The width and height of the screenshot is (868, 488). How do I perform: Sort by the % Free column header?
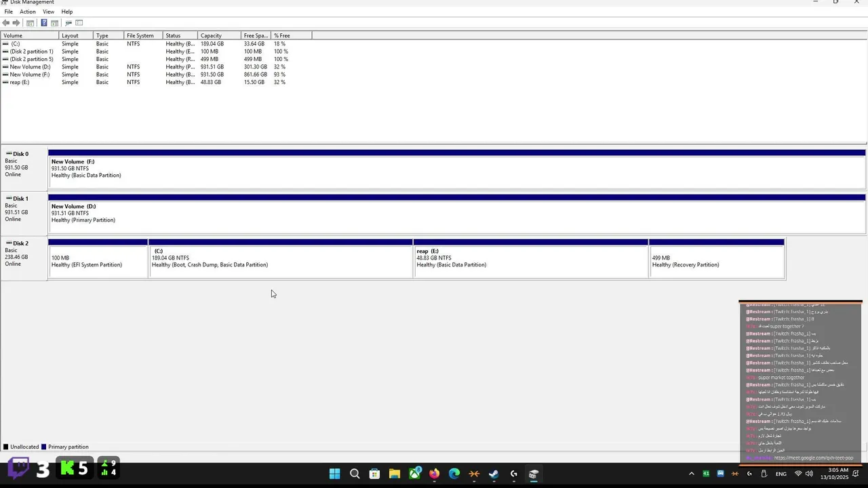coord(292,35)
